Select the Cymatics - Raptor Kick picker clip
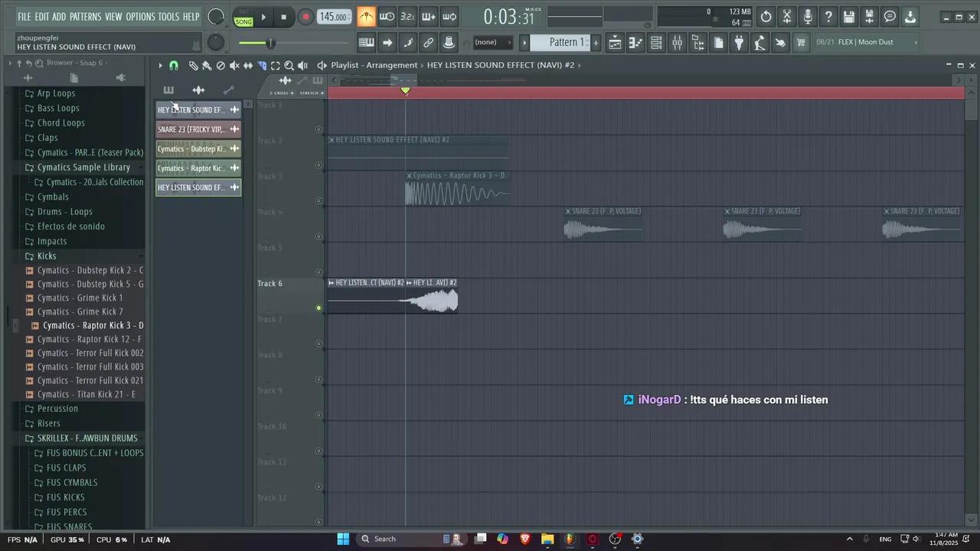The image size is (980, 551). 198,168
